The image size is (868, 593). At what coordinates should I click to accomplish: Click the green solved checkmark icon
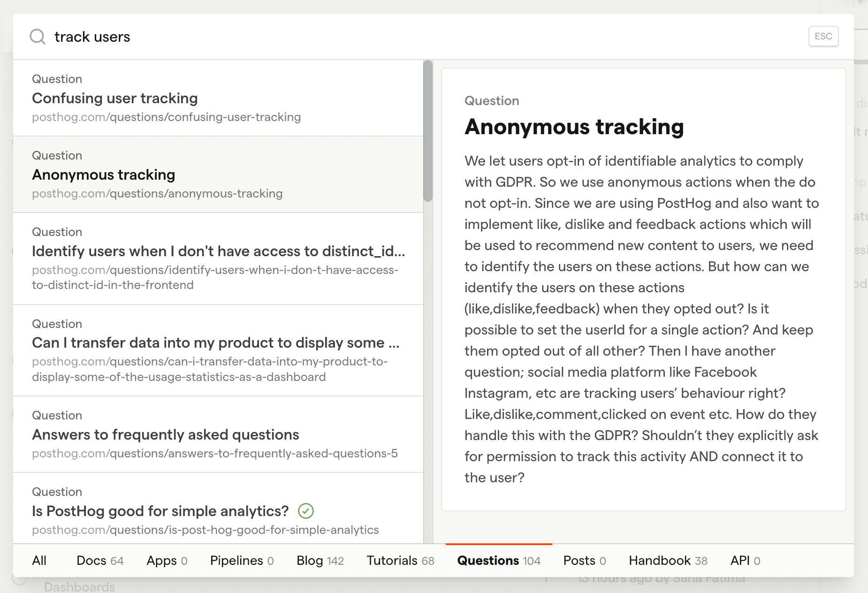click(x=306, y=511)
